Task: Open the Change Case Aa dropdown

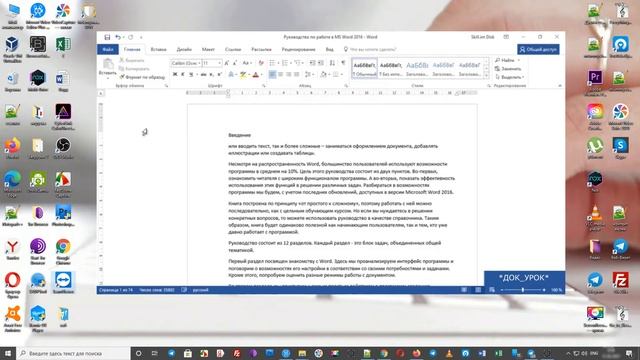Action: click(x=247, y=63)
